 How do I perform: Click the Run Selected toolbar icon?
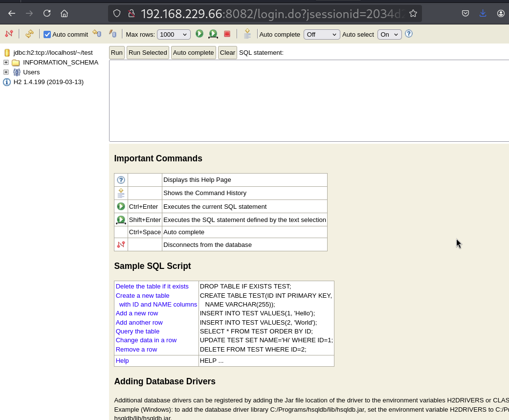[213, 34]
